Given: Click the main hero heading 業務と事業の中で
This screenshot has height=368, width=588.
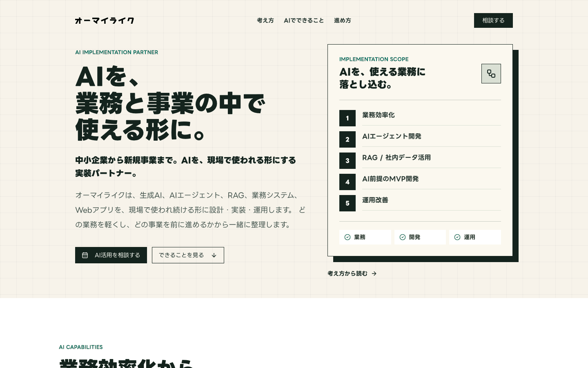Looking at the screenshot, I should pyautogui.click(x=170, y=103).
